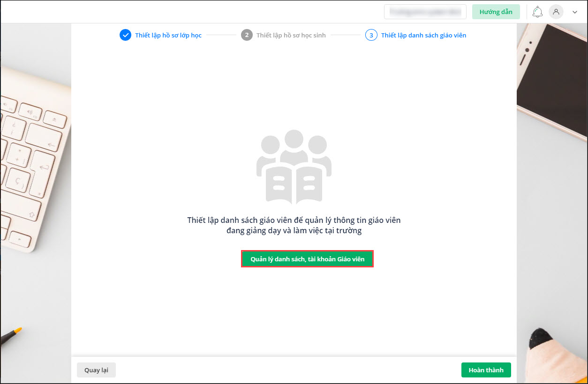Click the text "đang giảng dạy và làm việc tại trường"
This screenshot has width=588, height=384.
pyautogui.click(x=294, y=231)
